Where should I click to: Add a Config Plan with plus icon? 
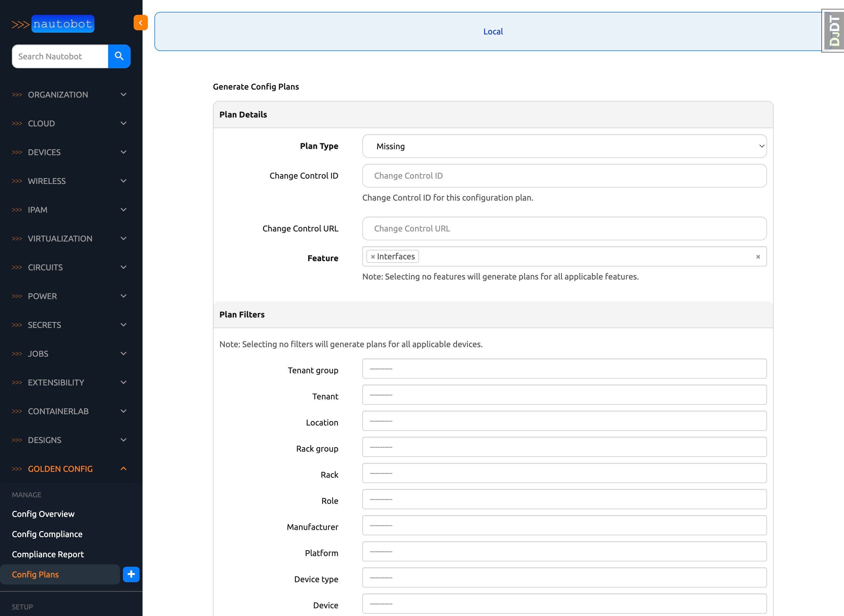pyautogui.click(x=131, y=574)
